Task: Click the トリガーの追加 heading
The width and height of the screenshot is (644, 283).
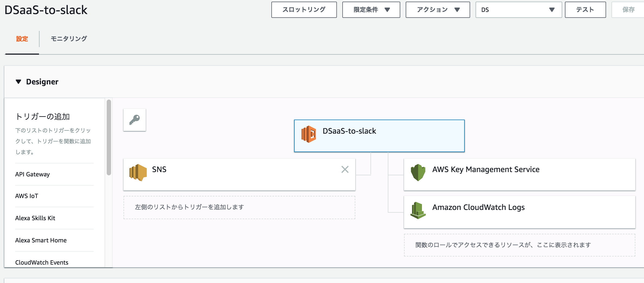Action: tap(43, 116)
